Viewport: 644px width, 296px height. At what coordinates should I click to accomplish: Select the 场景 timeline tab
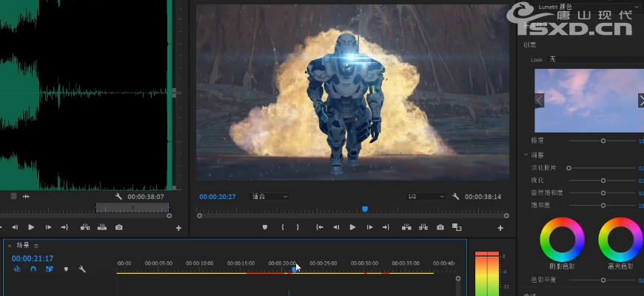[23, 246]
